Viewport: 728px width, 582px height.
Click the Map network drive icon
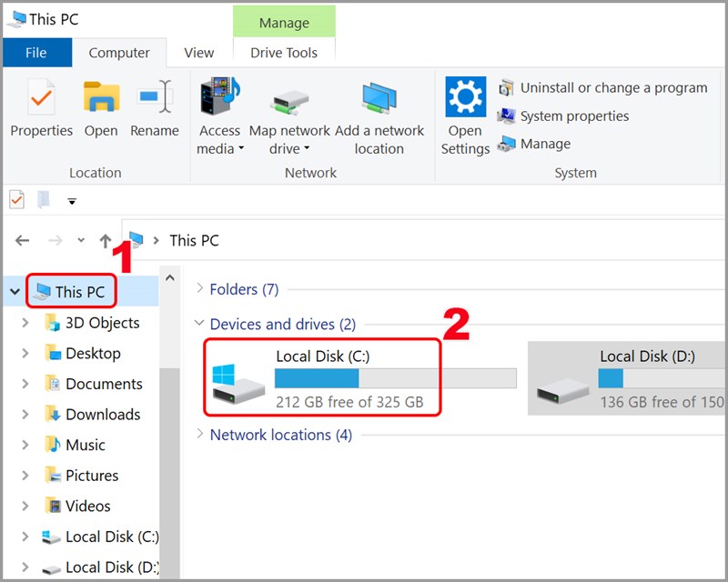289,103
